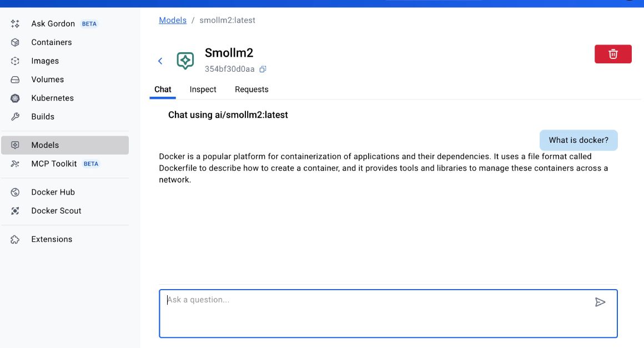Open Ask Gordon assistant
The height and width of the screenshot is (348, 644).
click(x=52, y=23)
